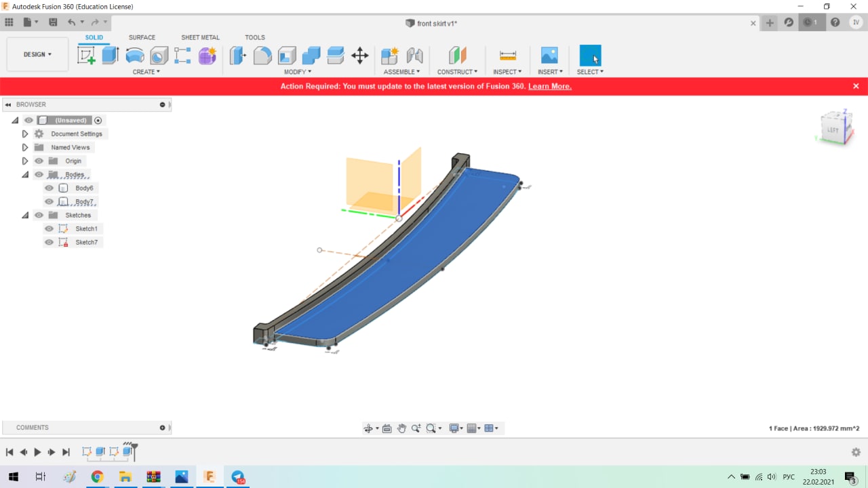Screen dimensions: 868x488
Task: Select the Shell tool
Action: pos(287,56)
